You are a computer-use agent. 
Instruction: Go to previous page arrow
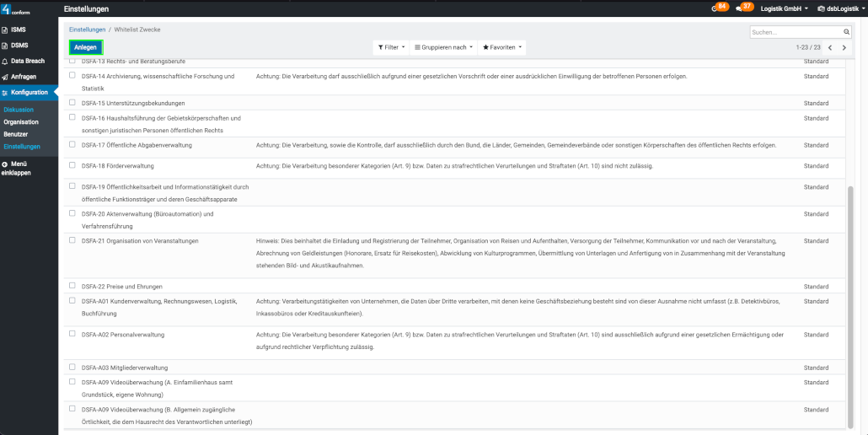point(830,48)
